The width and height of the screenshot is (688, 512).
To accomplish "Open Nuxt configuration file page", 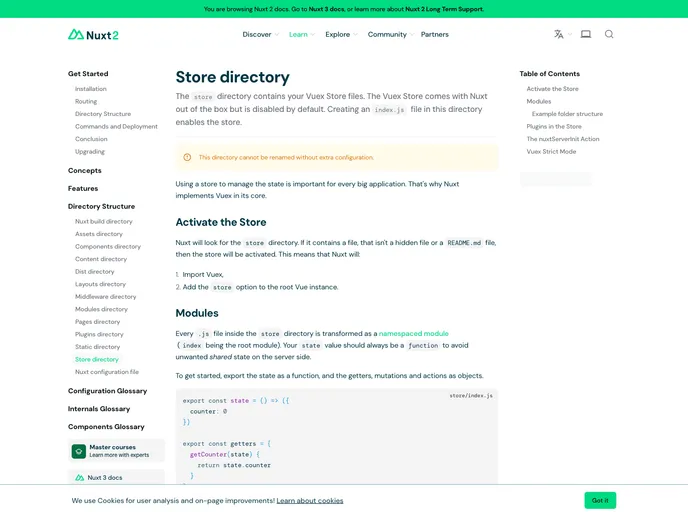I will [x=107, y=372].
